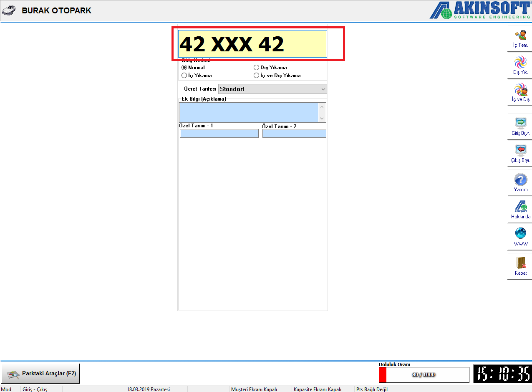The height and width of the screenshot is (392, 532).
Task: Click the Özel Tanım - 1 field
Action: (x=219, y=133)
